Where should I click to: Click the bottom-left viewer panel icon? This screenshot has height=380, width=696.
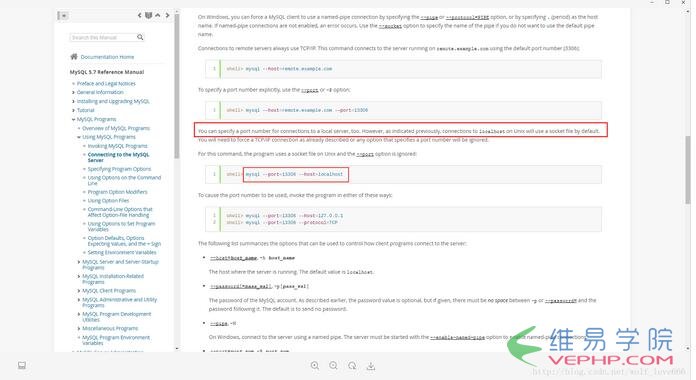22,365
